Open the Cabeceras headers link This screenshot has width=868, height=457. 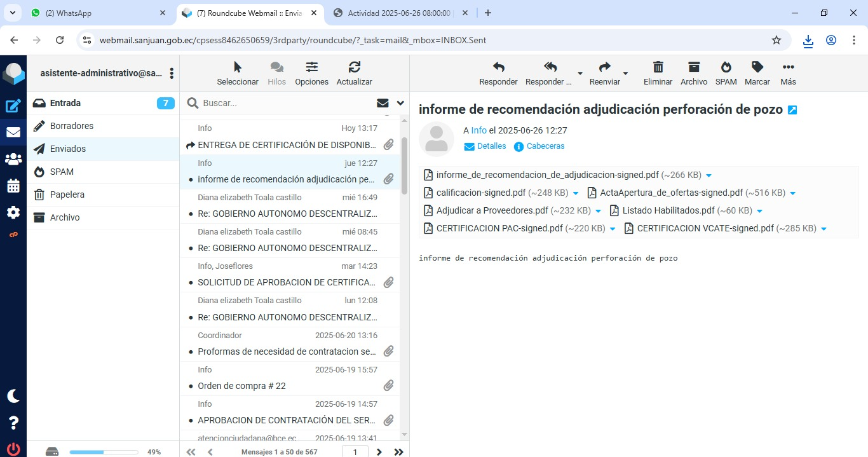(x=545, y=146)
